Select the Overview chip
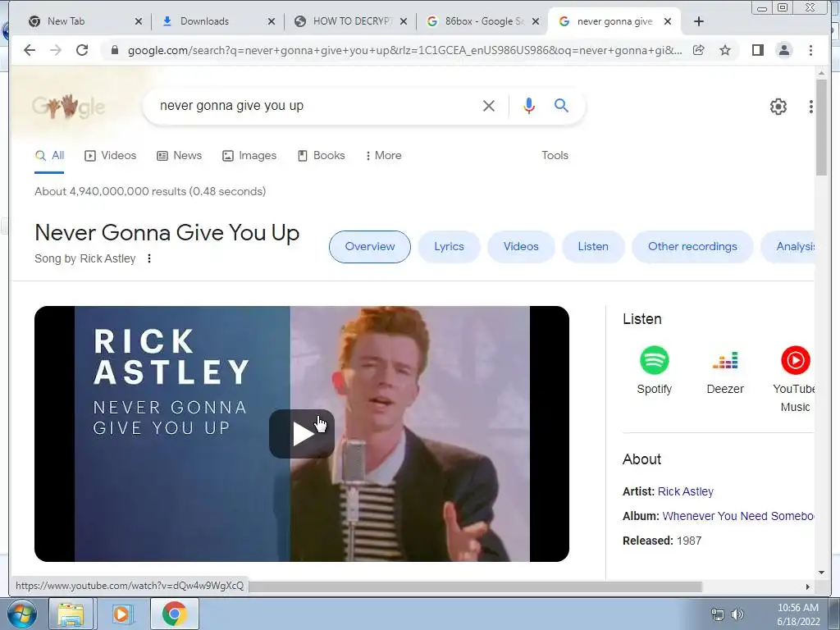Screen dimensions: 840x630 point(370,246)
